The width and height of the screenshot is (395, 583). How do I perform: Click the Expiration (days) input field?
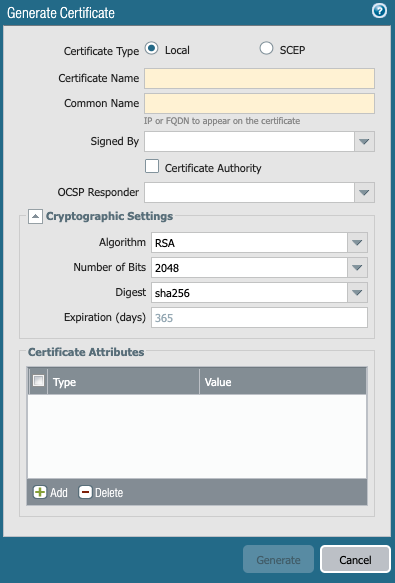click(259, 318)
